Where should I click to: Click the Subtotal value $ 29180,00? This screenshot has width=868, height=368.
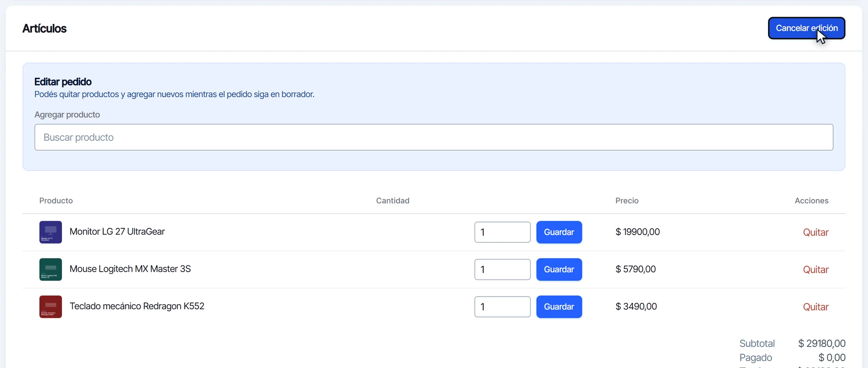click(x=822, y=344)
